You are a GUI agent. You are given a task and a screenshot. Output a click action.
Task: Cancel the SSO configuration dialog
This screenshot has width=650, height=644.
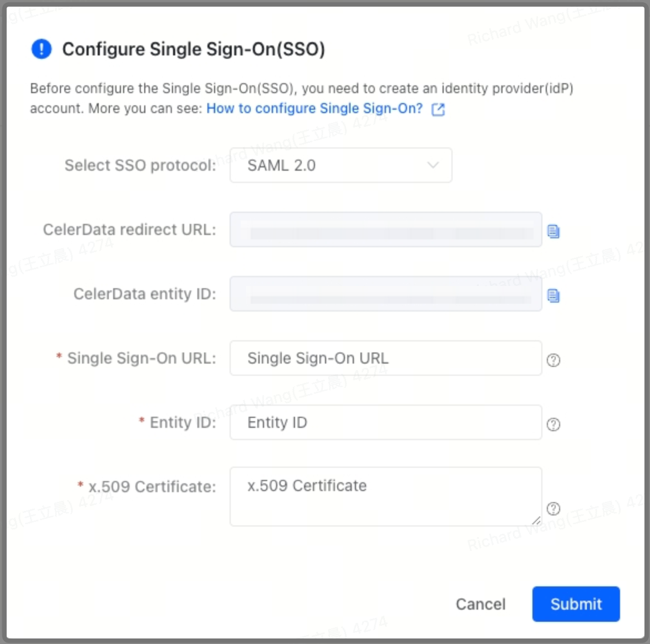(x=480, y=604)
